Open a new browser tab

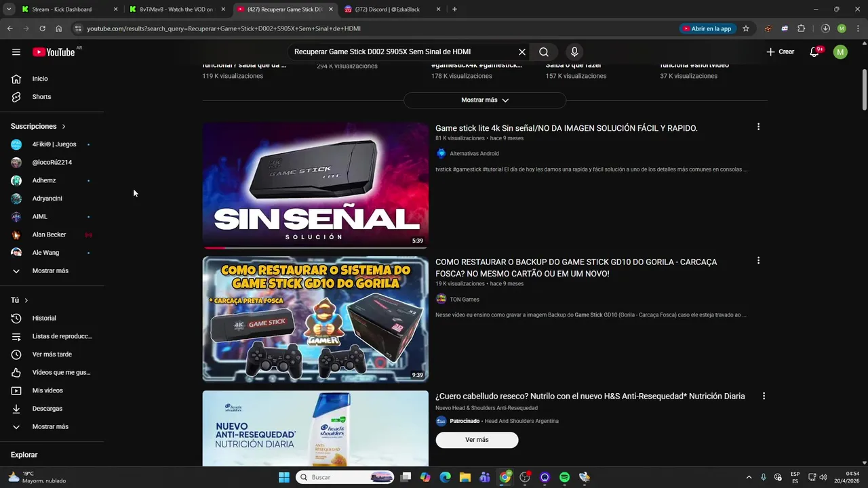tap(454, 9)
